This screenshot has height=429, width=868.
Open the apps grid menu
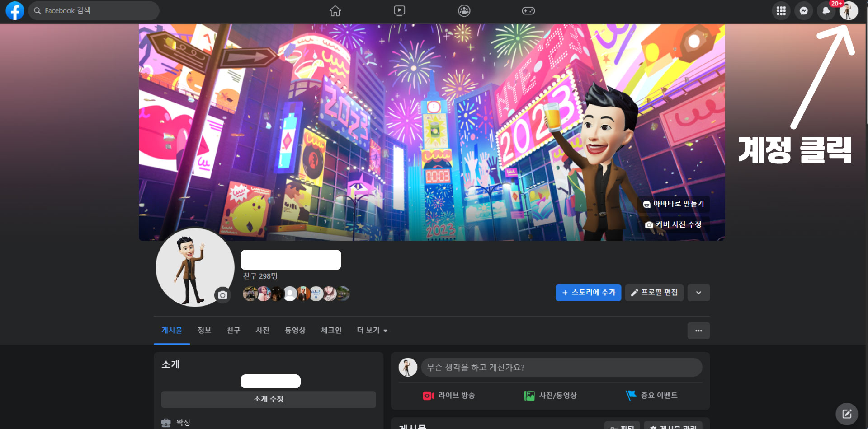pos(781,10)
